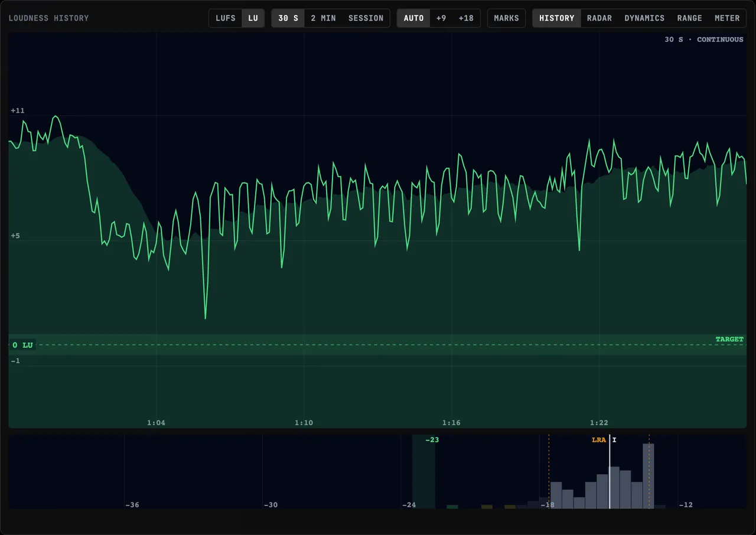The image size is (756, 535).
Task: Click the -30 histogram axis label
Action: [x=271, y=505]
